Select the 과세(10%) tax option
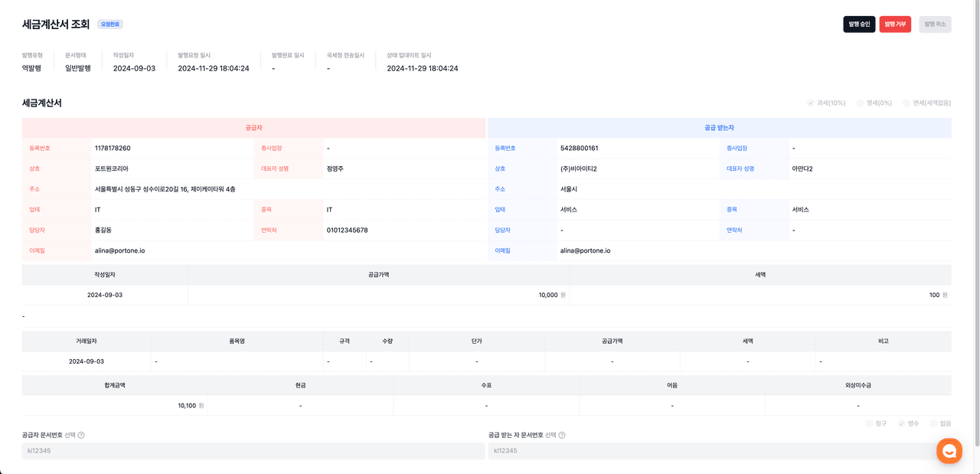Image resolution: width=980 pixels, height=474 pixels. [x=811, y=103]
